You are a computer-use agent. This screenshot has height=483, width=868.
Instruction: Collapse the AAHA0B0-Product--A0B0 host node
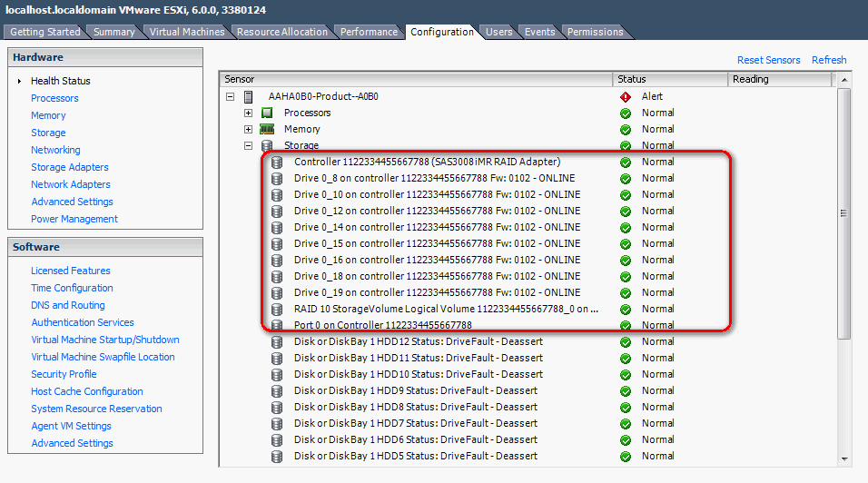(x=231, y=97)
